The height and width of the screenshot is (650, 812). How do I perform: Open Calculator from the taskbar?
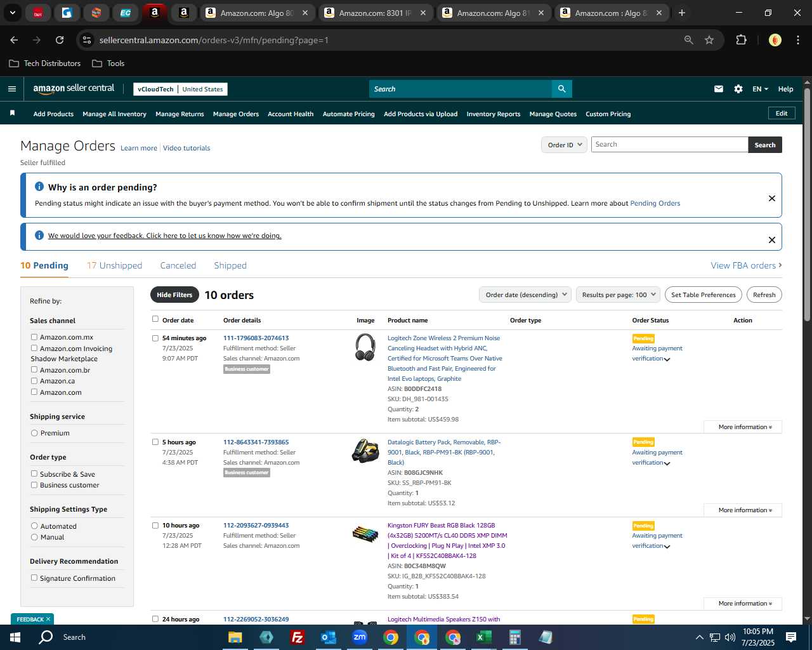pos(515,637)
